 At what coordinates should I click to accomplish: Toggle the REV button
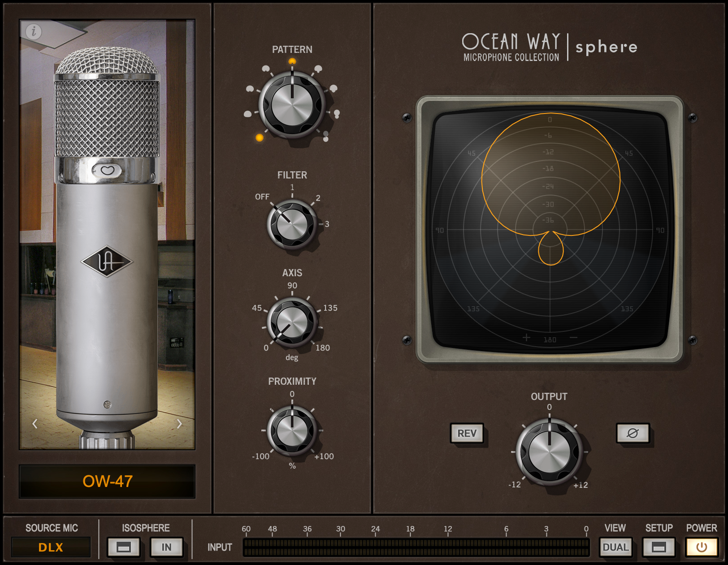pyautogui.click(x=467, y=433)
